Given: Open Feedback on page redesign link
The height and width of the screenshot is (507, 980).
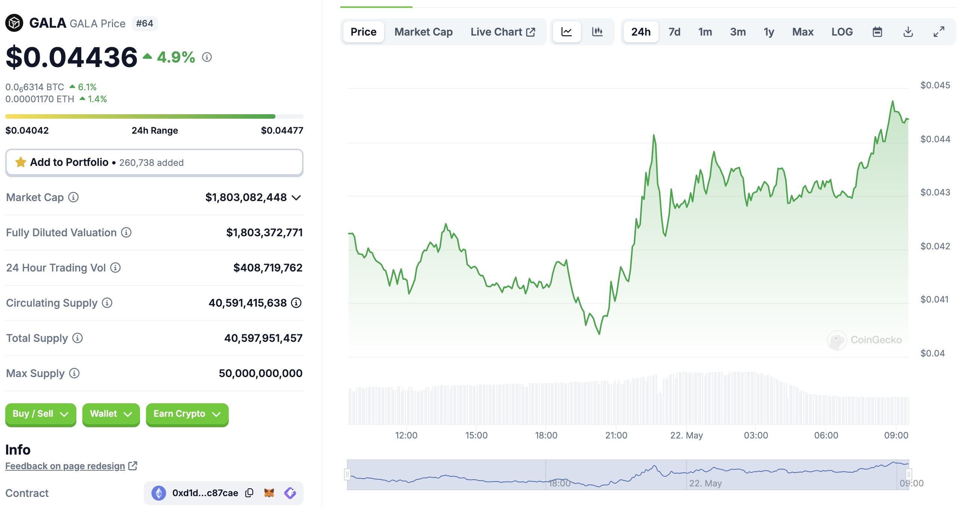Looking at the screenshot, I should tap(65, 466).
